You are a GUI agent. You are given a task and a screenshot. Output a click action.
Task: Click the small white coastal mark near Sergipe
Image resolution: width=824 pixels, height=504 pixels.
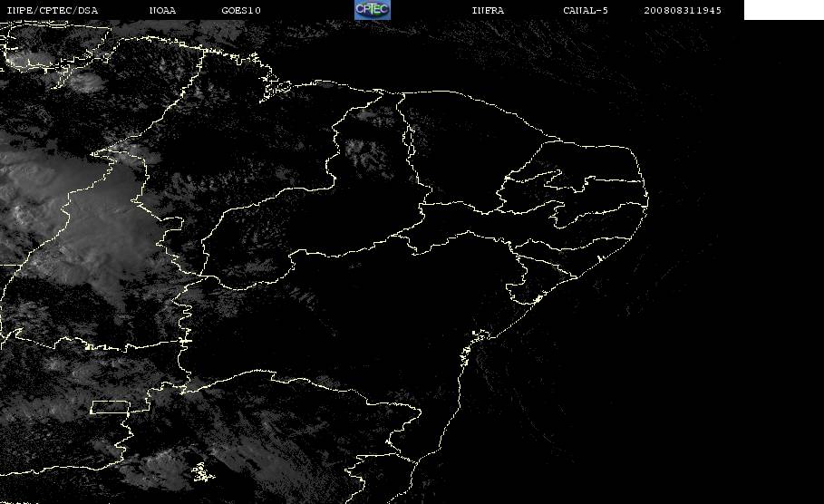pos(537,300)
